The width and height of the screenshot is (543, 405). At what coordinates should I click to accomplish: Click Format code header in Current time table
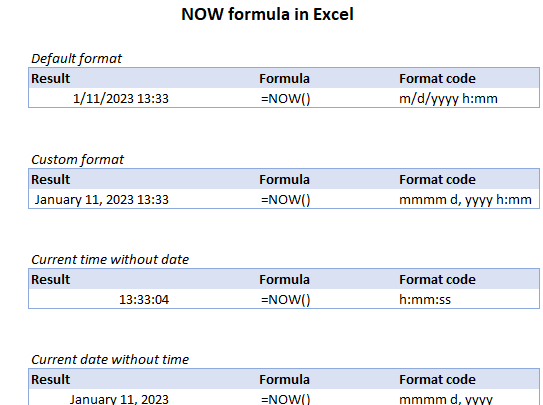coord(437,280)
